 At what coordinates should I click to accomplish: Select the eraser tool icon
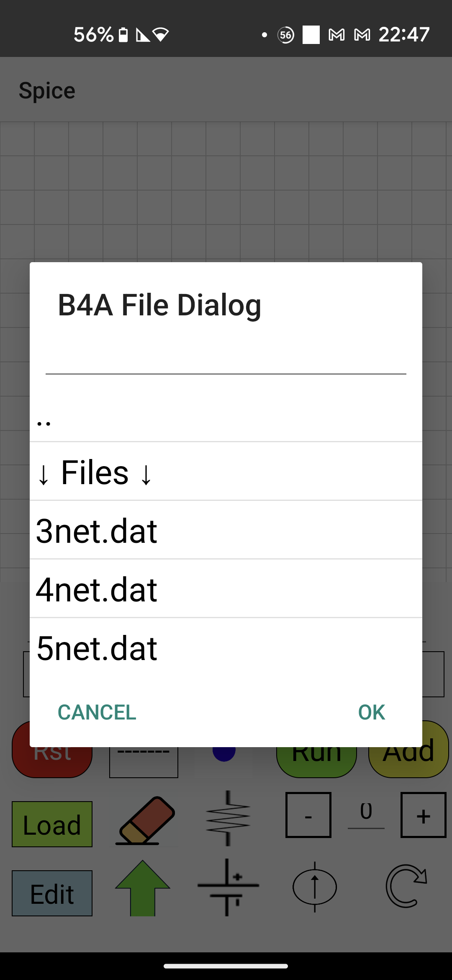click(145, 821)
